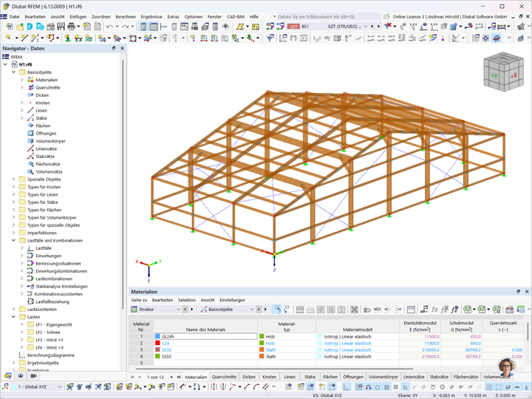Viewport: 532px width, 399px height.
Task: Switch to the Knoten table tab
Action: point(270,377)
